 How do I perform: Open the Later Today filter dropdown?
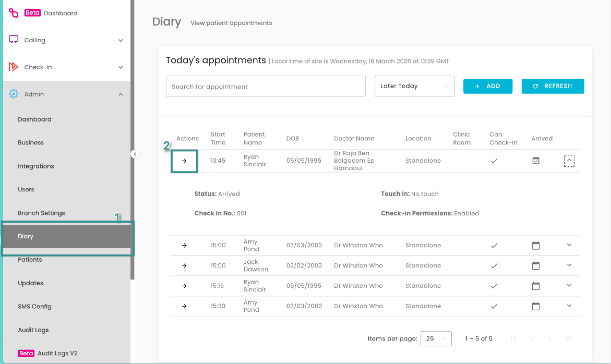[414, 86]
